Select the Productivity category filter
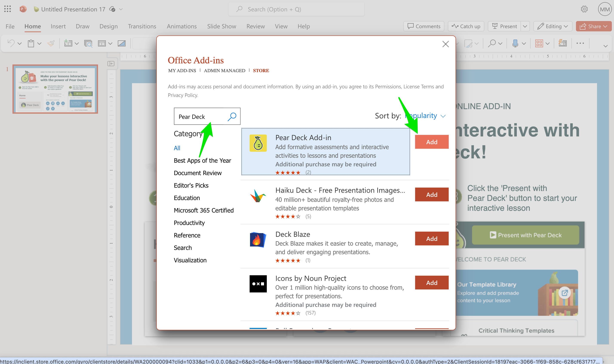Screen dimensions: 614x364 point(189,223)
